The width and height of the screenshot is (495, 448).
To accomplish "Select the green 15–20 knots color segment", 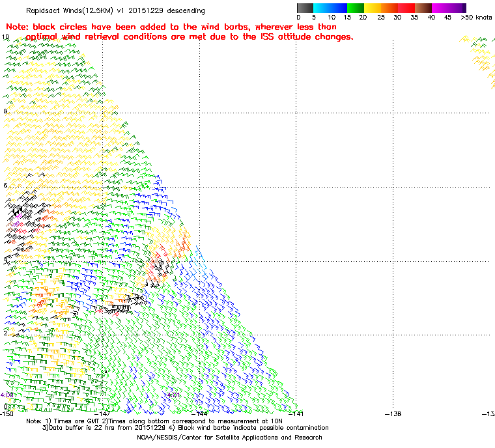I will click(x=356, y=8).
